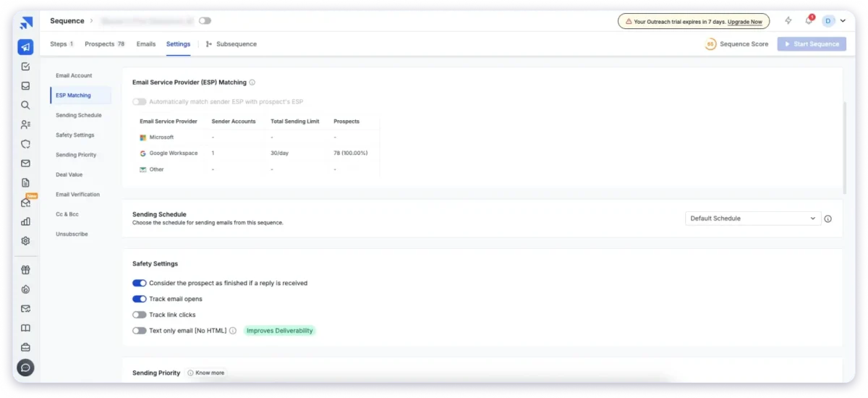Click the info icon next to Default Schedule

828,219
